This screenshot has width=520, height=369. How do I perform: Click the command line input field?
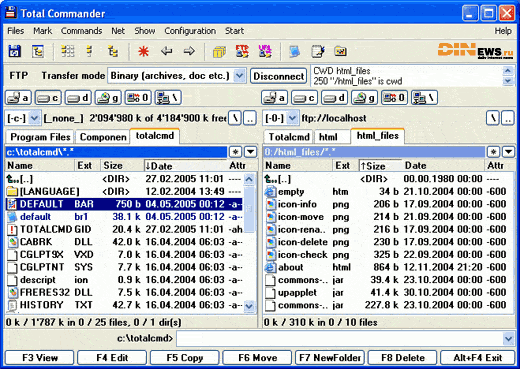pos(340,339)
